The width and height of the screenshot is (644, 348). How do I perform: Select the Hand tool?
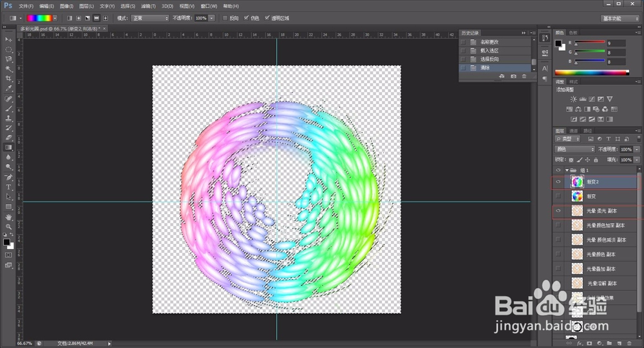(x=8, y=217)
